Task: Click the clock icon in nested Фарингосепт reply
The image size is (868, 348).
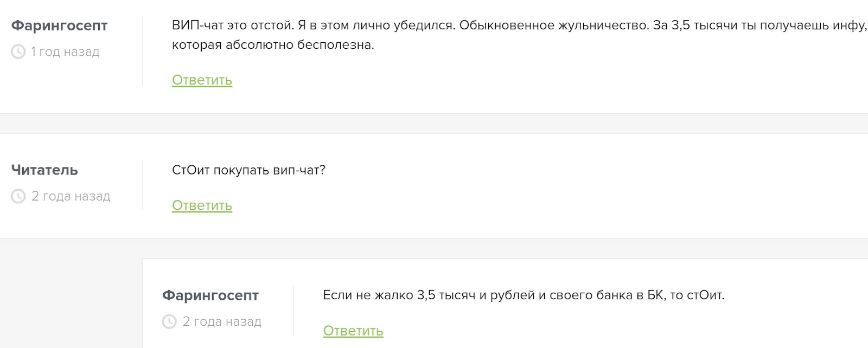Action: [x=169, y=322]
